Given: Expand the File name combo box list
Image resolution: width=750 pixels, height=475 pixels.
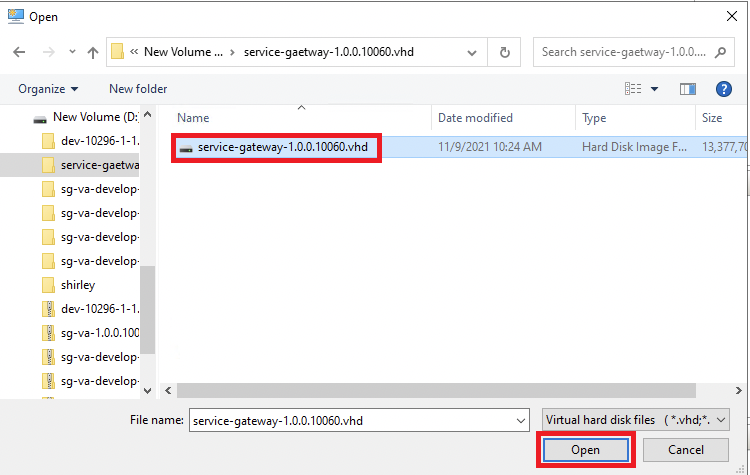Looking at the screenshot, I should (518, 420).
